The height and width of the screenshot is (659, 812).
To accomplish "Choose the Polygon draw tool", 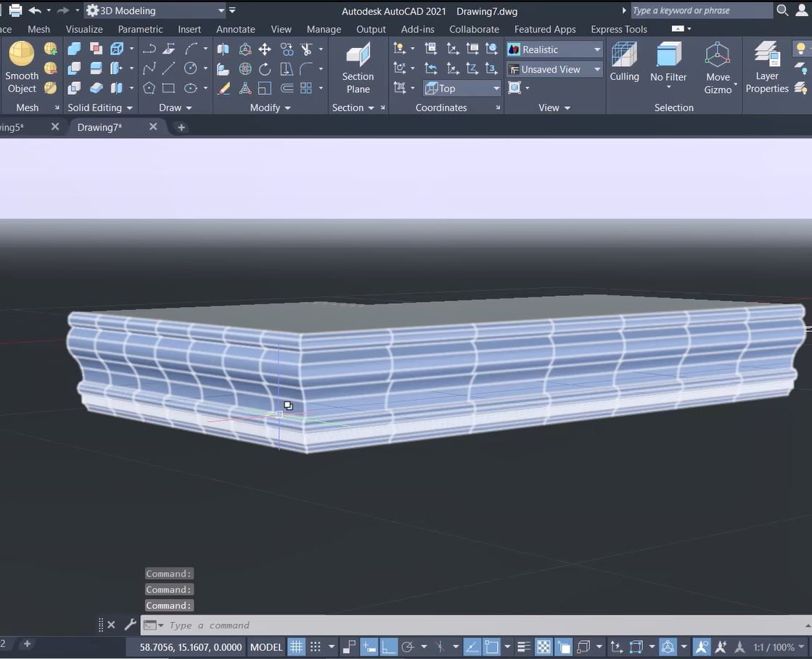I will click(x=149, y=88).
